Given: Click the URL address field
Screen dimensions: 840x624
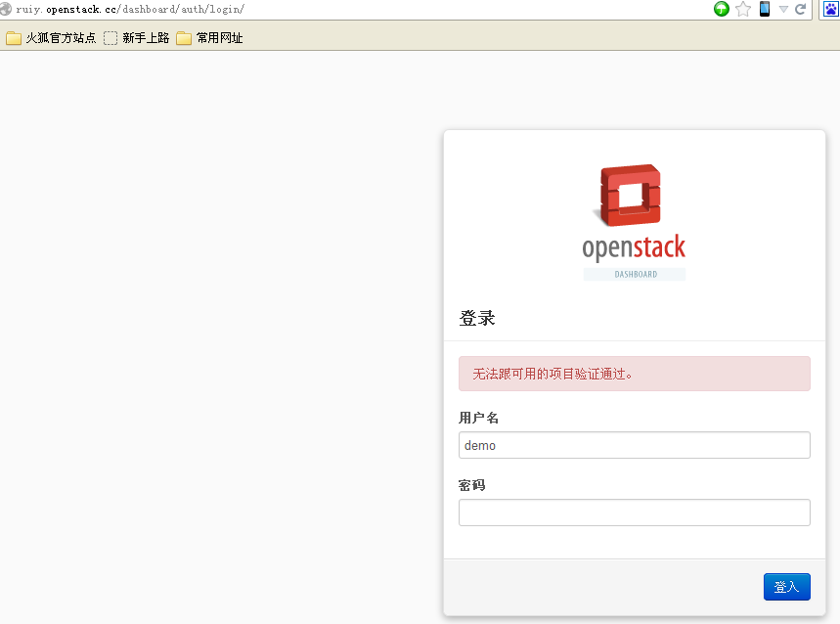Looking at the screenshot, I should 359,9.
